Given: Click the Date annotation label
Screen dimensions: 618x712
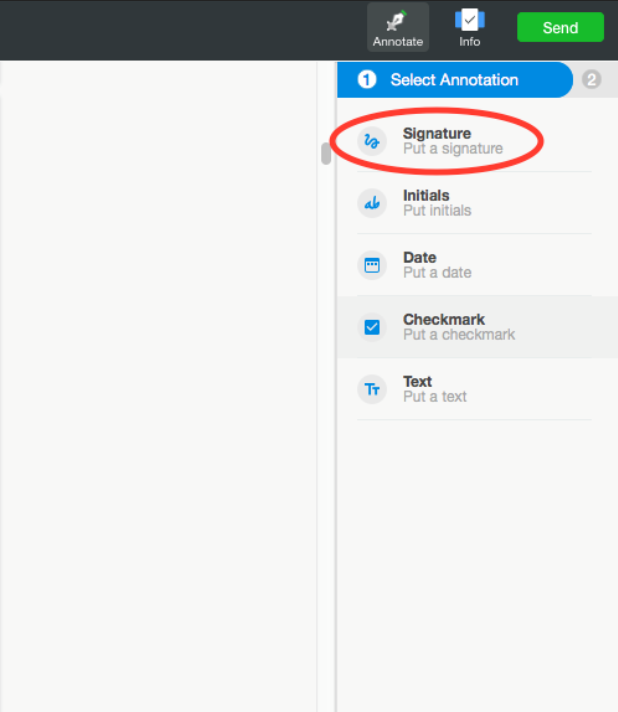Looking at the screenshot, I should (x=420, y=257).
